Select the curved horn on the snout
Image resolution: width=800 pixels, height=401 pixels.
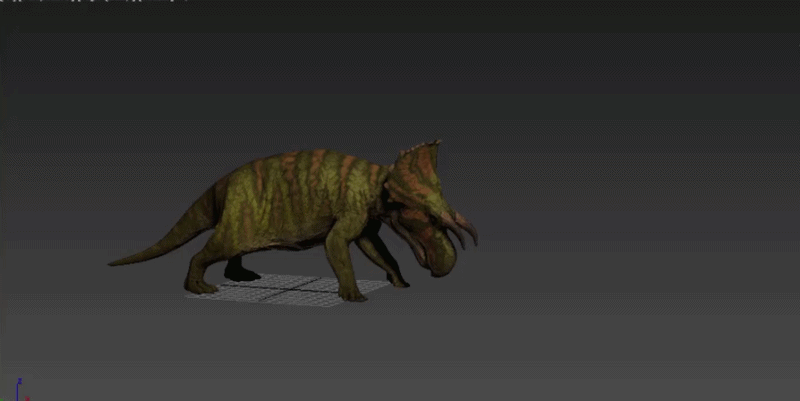point(463,231)
